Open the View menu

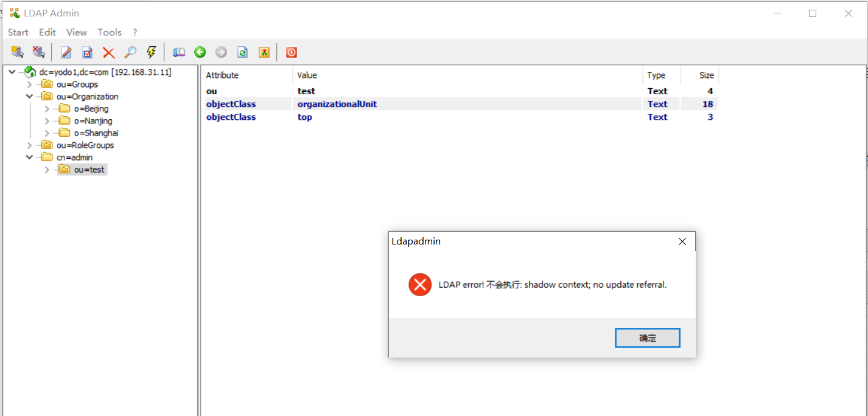click(77, 32)
